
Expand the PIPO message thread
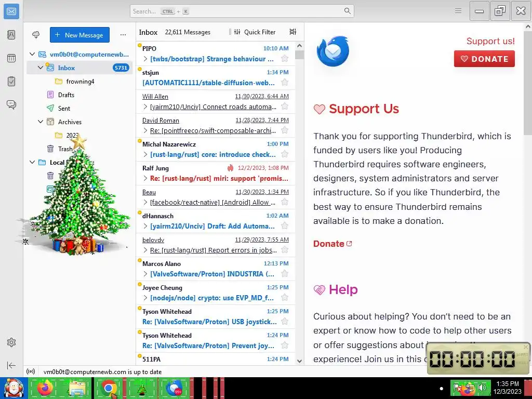(x=145, y=59)
